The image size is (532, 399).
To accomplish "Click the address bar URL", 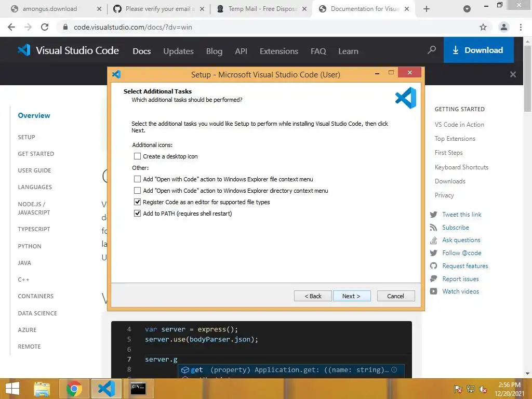I will click(133, 27).
